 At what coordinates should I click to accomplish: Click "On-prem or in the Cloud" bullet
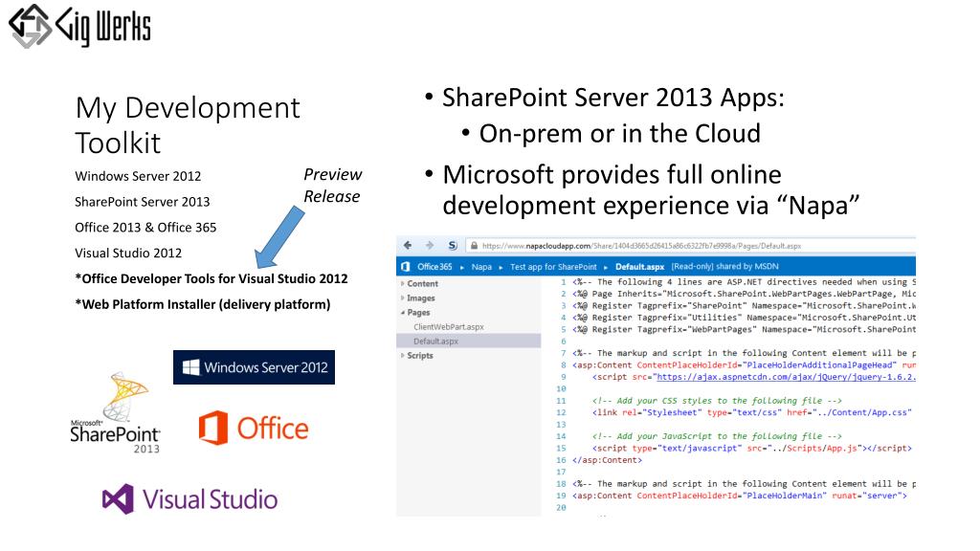tap(619, 134)
